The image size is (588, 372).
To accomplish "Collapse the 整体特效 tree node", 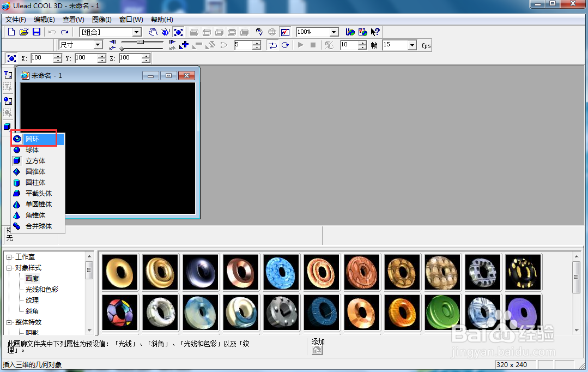I will (x=9, y=322).
